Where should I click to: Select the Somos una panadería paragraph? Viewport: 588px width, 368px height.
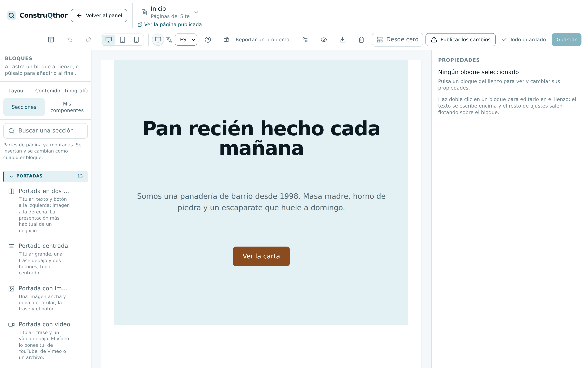(261, 202)
